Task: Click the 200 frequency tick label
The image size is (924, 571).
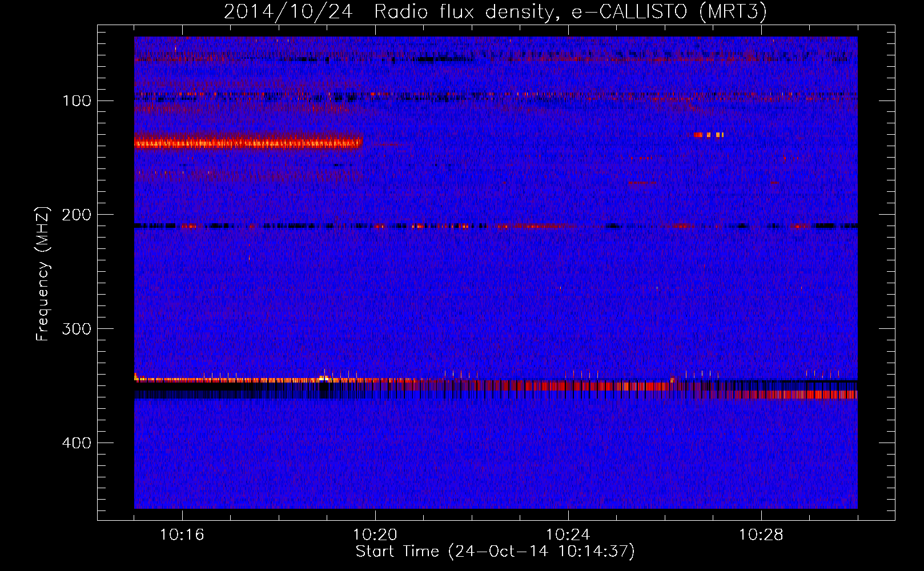Action: [x=77, y=215]
